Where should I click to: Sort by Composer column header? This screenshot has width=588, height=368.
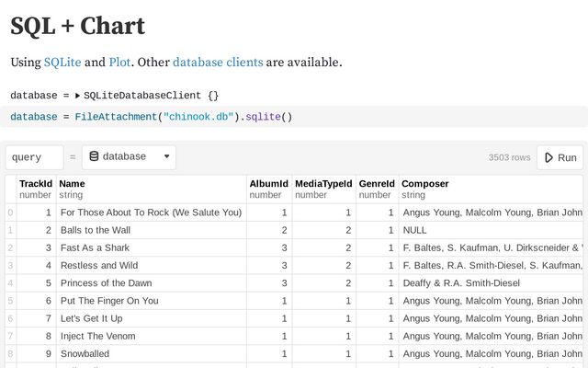coord(424,184)
